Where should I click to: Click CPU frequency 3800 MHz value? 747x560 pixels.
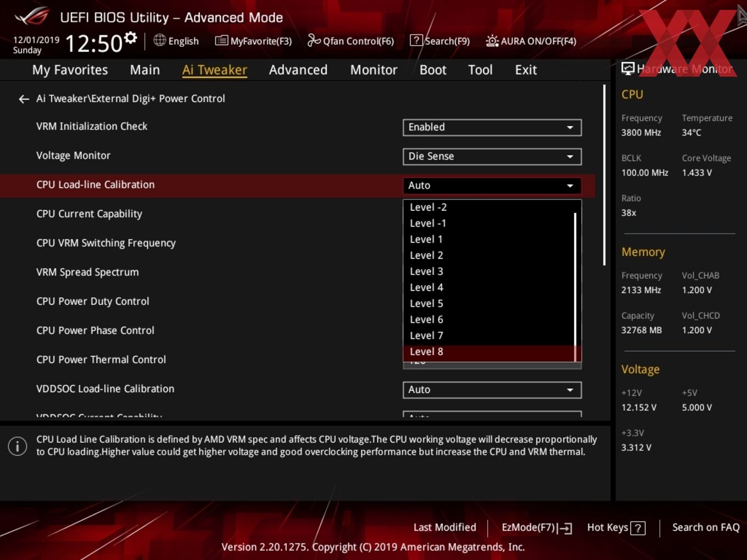641,132
